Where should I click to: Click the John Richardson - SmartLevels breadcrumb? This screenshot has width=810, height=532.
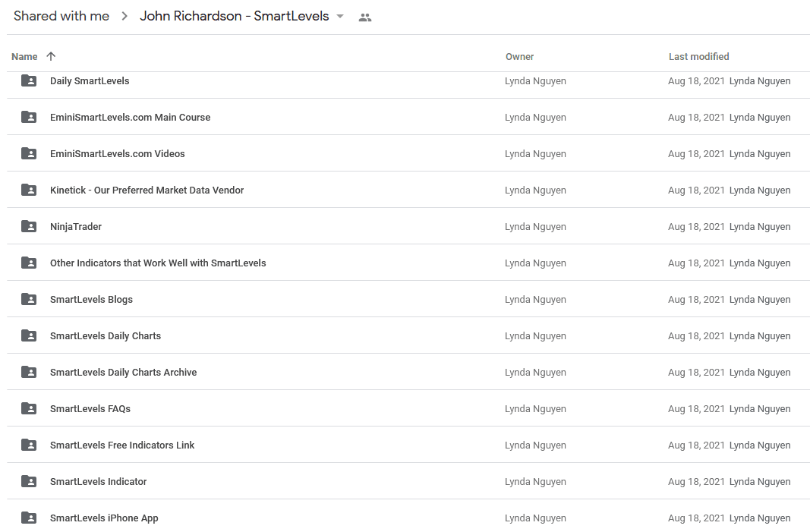234,16
